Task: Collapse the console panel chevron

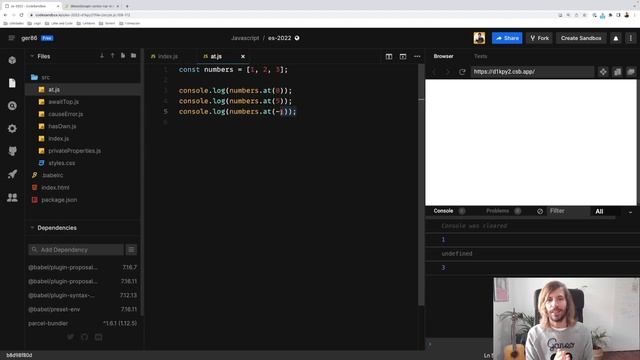Action: [x=631, y=212]
